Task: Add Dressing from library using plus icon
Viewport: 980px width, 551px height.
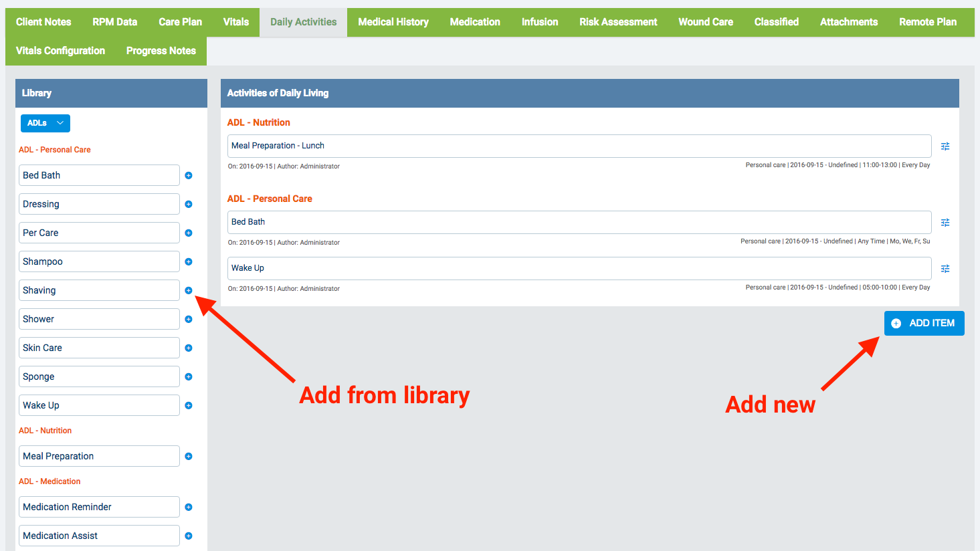Action: tap(189, 205)
